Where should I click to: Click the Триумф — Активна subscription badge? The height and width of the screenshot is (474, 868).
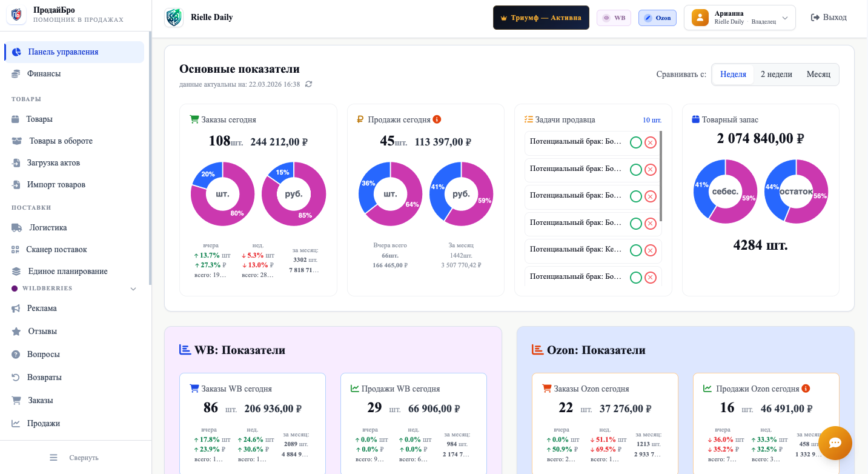point(541,18)
